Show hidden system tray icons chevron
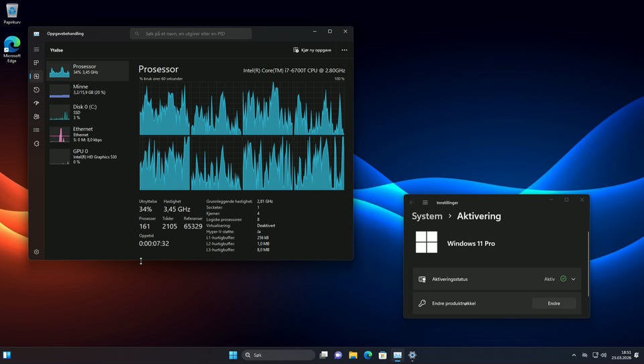The image size is (644, 364). pyautogui.click(x=574, y=355)
